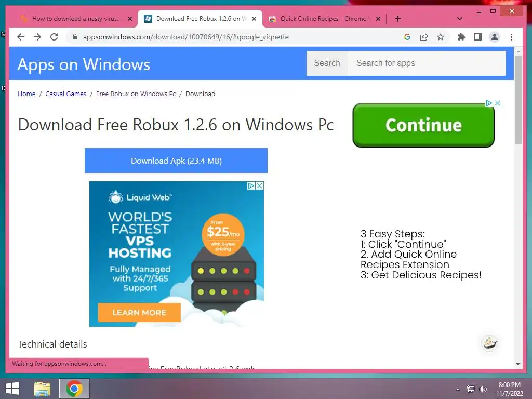Click the green Continue ad button

tap(423, 125)
